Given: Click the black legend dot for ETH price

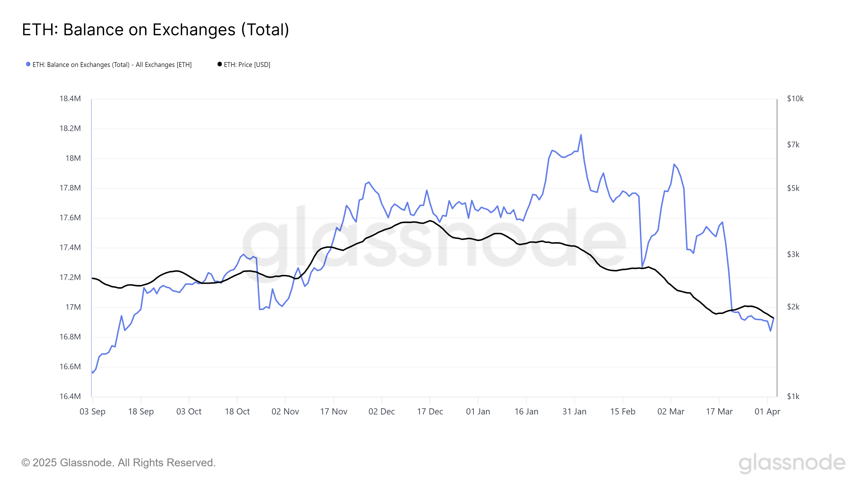Looking at the screenshot, I should tap(220, 64).
